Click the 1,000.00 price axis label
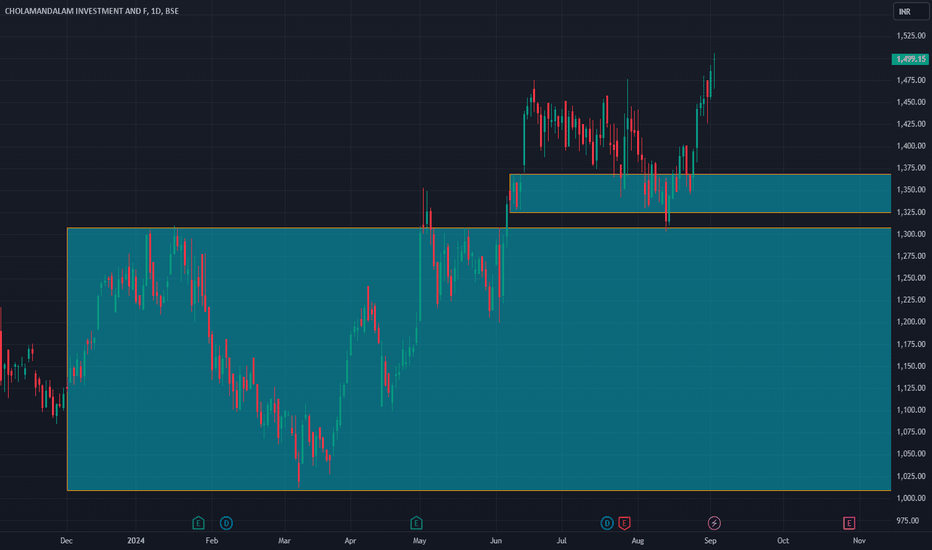 pyautogui.click(x=911, y=498)
